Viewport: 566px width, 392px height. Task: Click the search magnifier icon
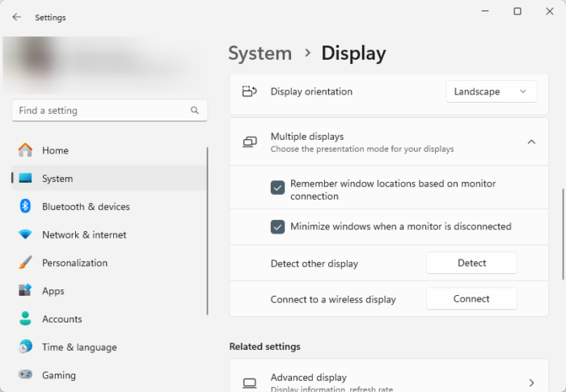click(x=195, y=111)
